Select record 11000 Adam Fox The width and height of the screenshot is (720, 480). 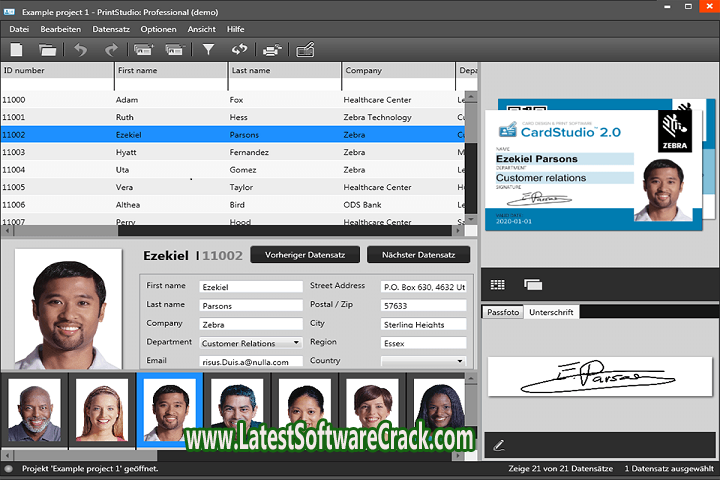pos(233,100)
